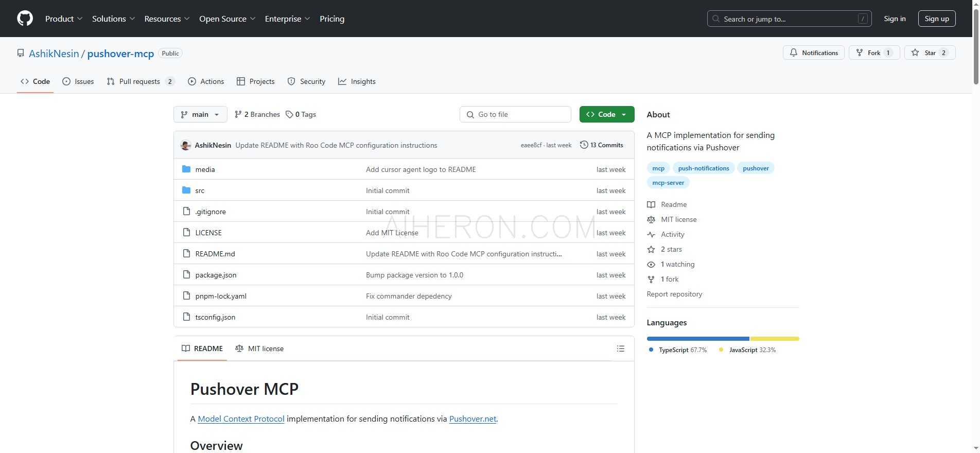Click the tag icon beside 0 Tags
This screenshot has height=453, width=980.
[289, 114]
